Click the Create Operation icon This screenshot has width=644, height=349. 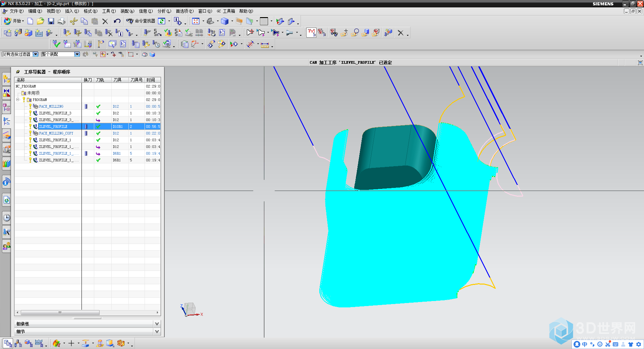[49, 33]
